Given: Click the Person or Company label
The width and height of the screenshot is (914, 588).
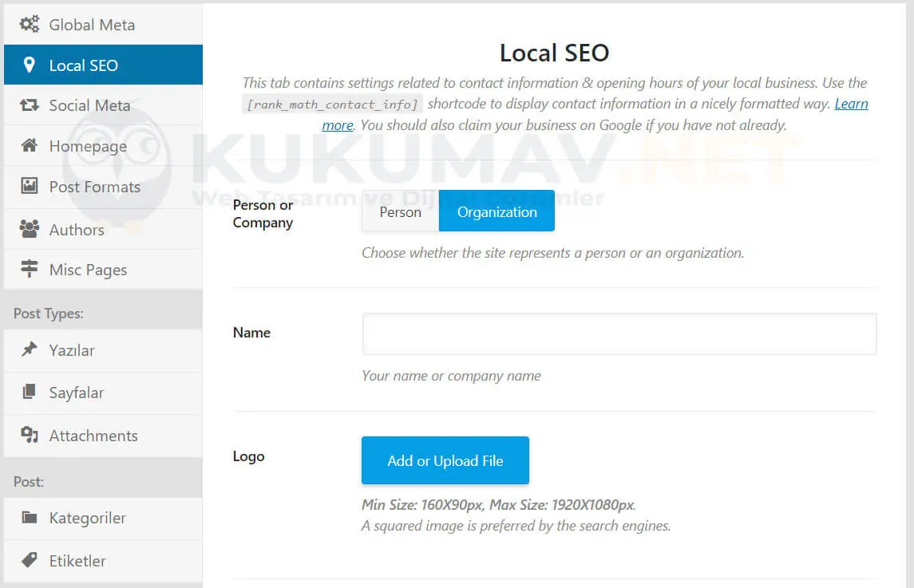Looking at the screenshot, I should tap(263, 213).
